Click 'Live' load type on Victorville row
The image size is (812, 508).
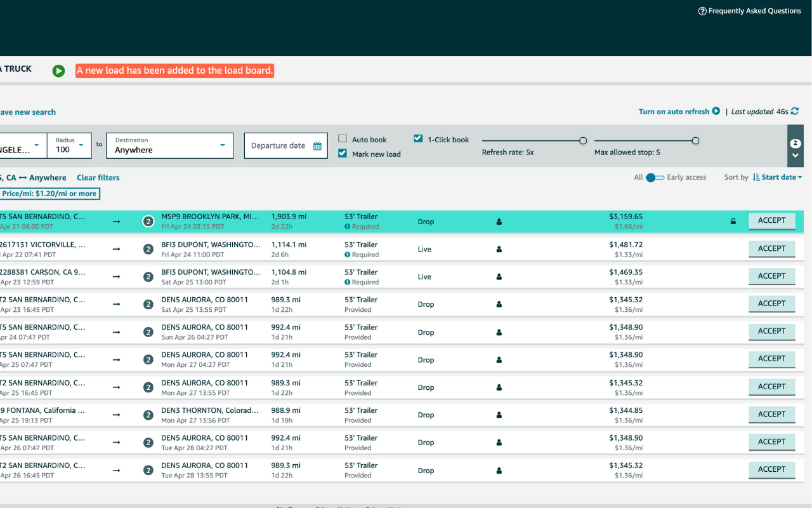424,250
